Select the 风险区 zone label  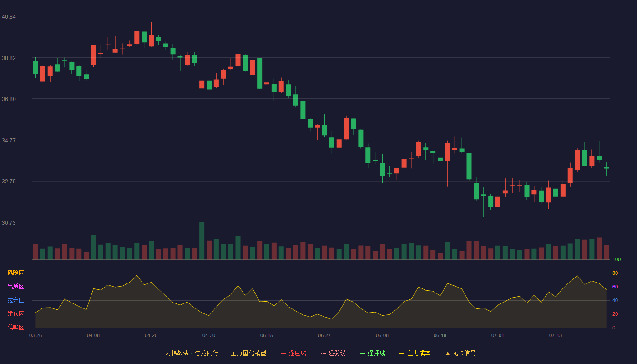click(15, 273)
